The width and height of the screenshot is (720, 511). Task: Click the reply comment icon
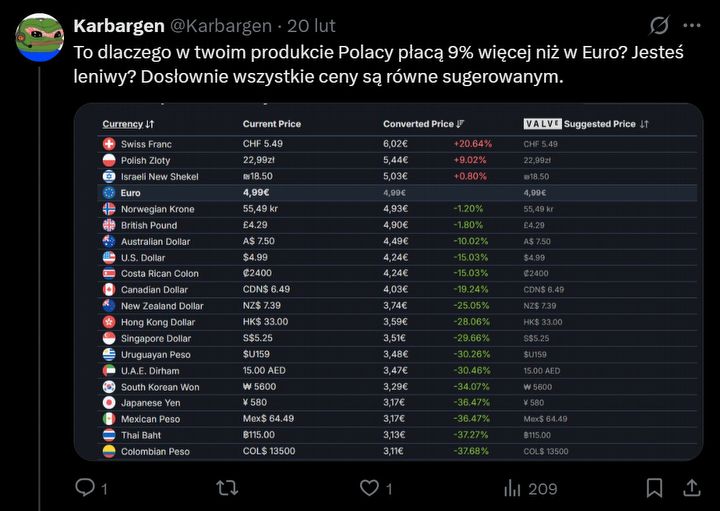[x=85, y=488]
